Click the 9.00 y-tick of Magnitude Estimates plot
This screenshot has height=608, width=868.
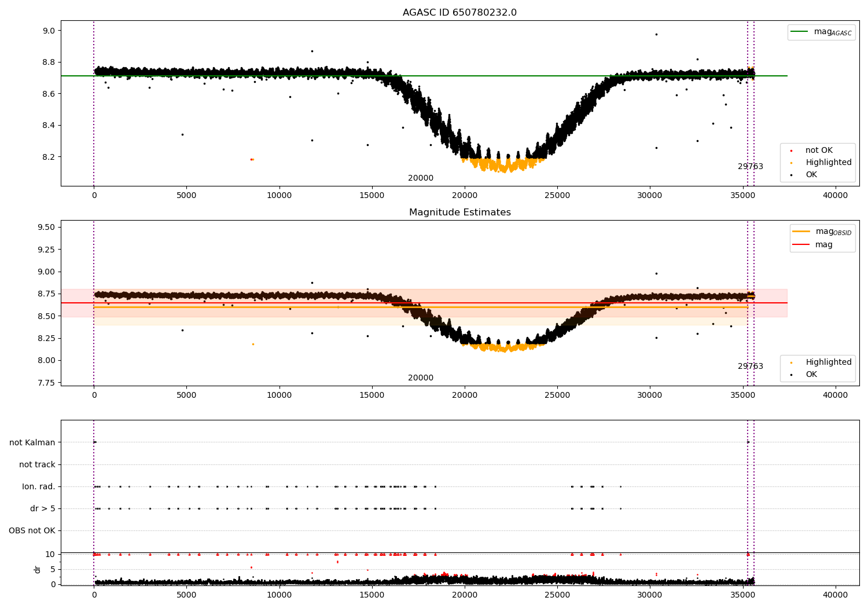point(46,272)
